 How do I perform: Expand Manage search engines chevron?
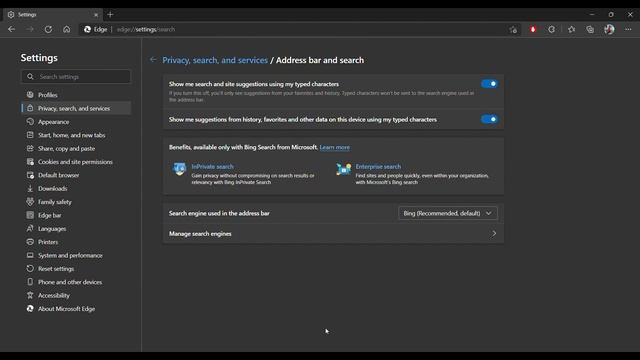coord(494,233)
